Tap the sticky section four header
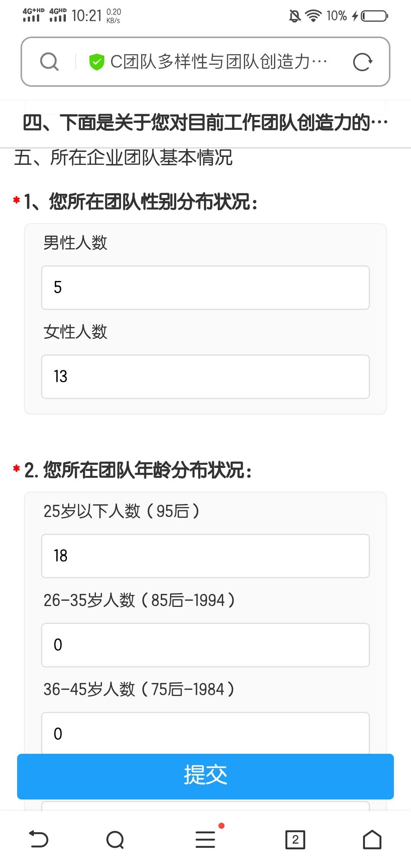411x868 pixels. pos(205,123)
